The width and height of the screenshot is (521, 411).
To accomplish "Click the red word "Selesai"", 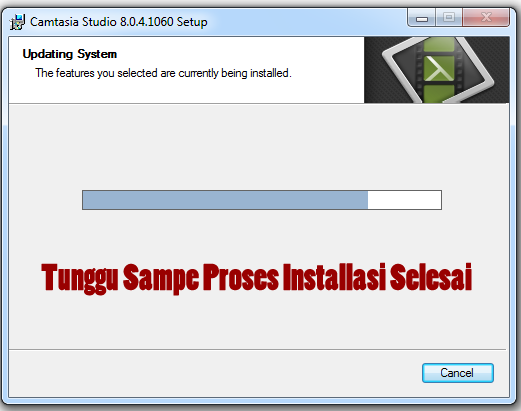I will pos(431,277).
